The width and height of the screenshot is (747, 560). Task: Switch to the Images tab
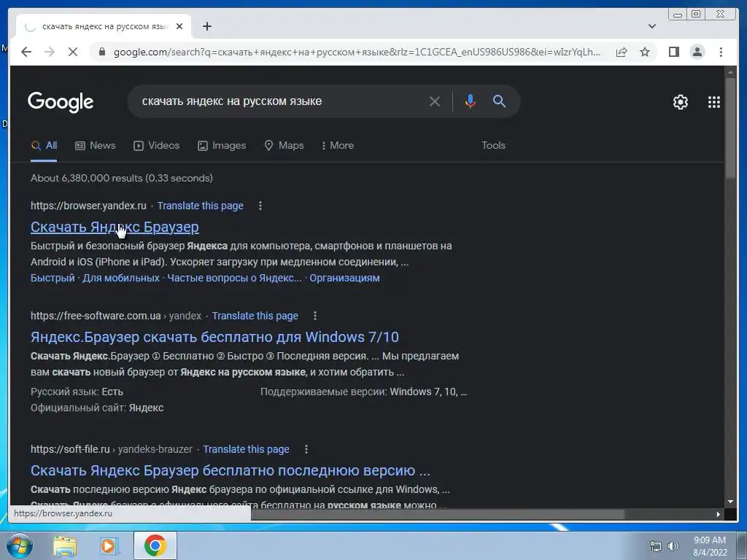pos(222,146)
